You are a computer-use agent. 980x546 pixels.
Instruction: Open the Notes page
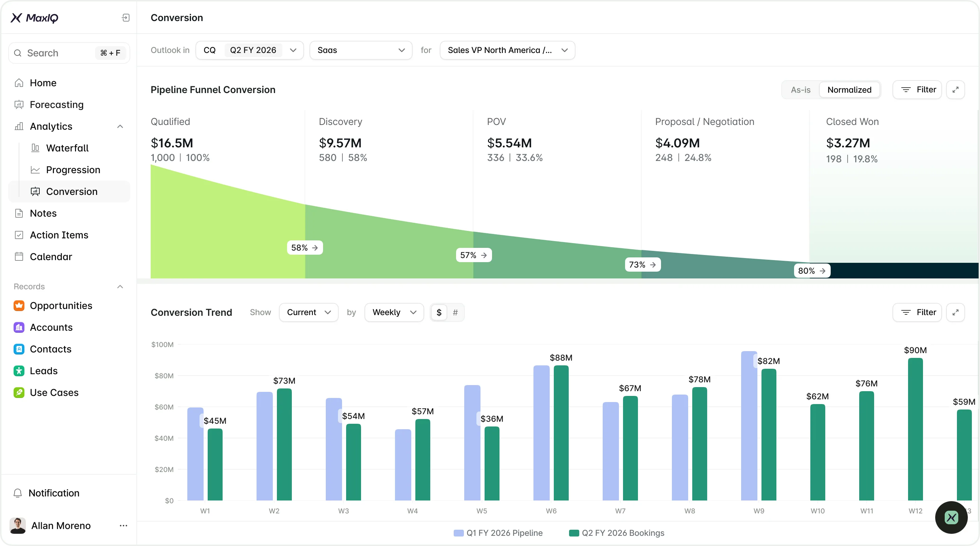point(69,213)
